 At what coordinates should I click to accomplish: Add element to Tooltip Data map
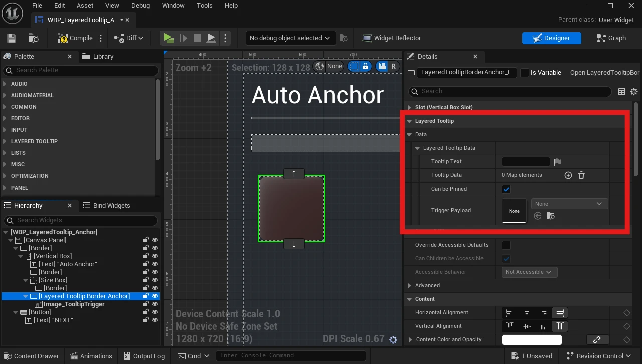568,175
